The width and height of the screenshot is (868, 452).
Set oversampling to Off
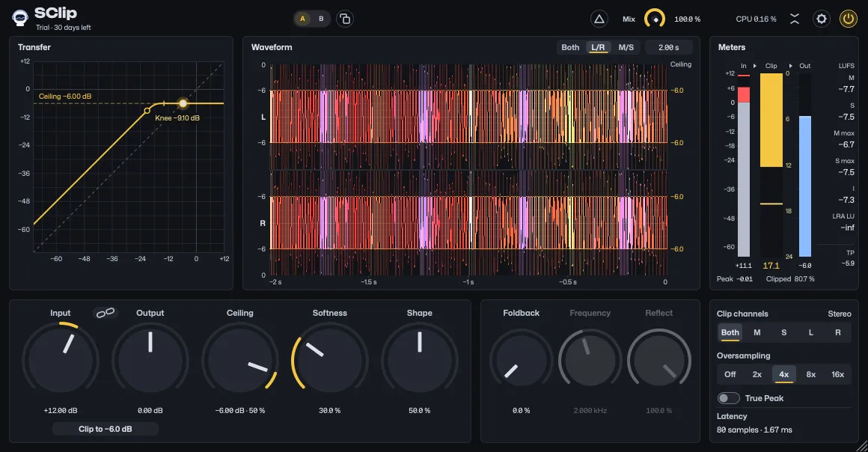coord(730,374)
